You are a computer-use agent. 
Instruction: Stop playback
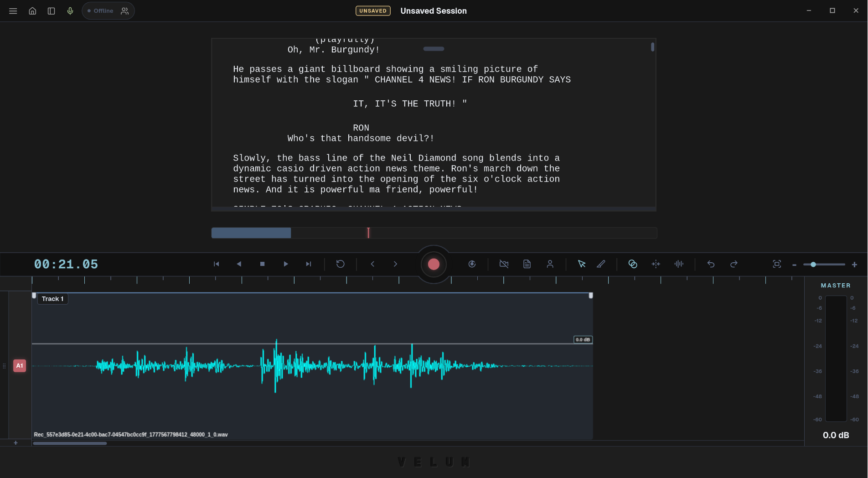262,264
